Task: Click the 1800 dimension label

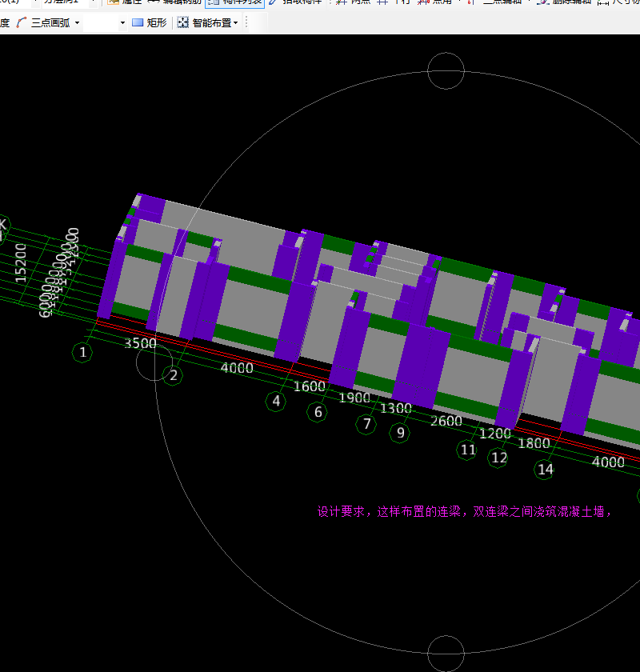Action: (x=534, y=443)
